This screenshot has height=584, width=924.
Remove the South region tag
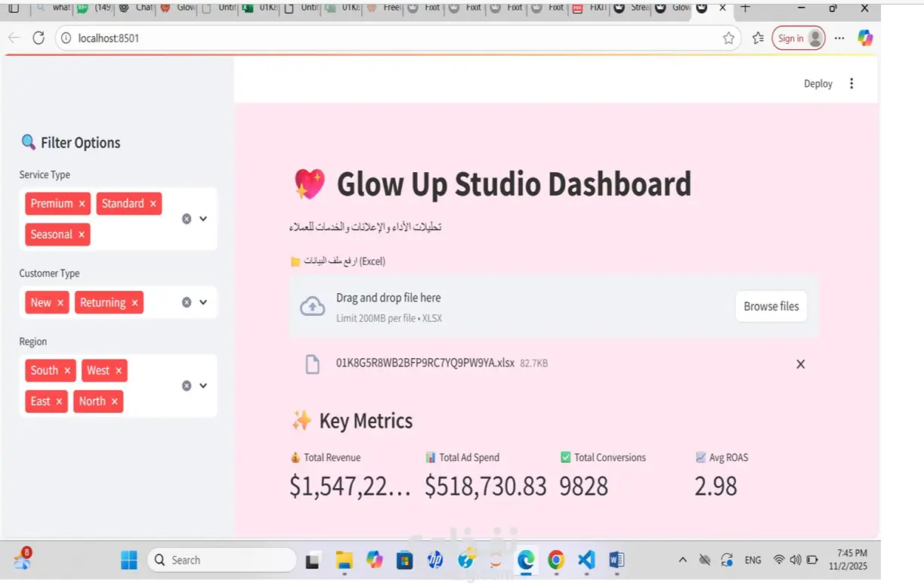[67, 371]
